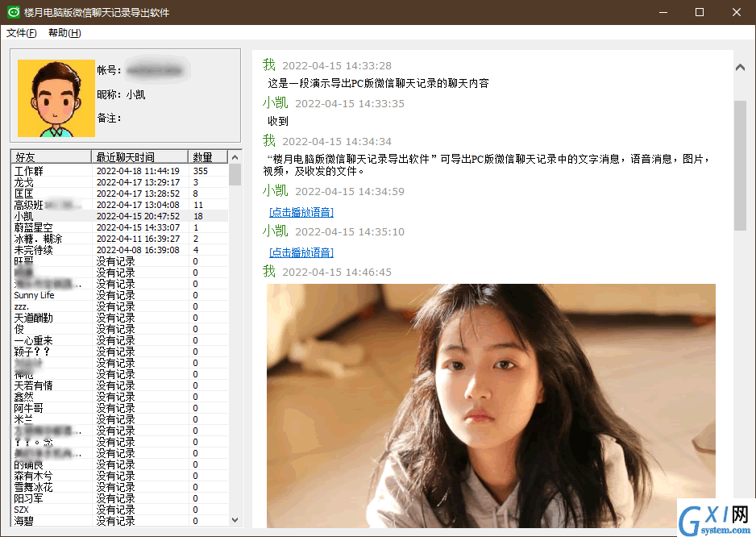Click the friend list scrollbar thumb
Image resolution: width=756 pixels, height=537 pixels.
235,175
